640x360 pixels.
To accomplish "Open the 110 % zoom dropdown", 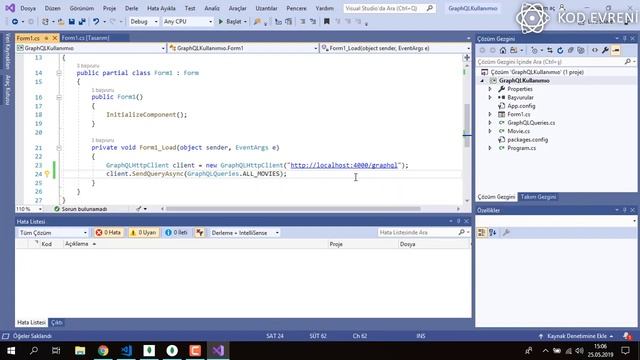I will click(x=29, y=209).
